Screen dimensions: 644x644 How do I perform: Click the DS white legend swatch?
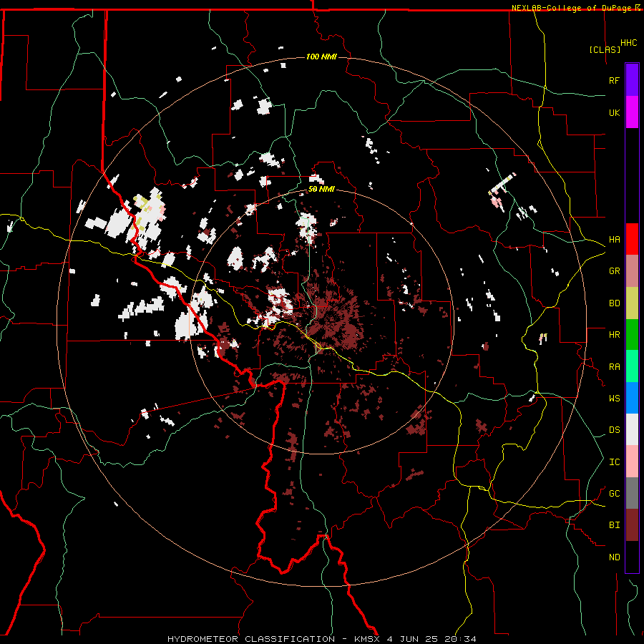pos(632,429)
